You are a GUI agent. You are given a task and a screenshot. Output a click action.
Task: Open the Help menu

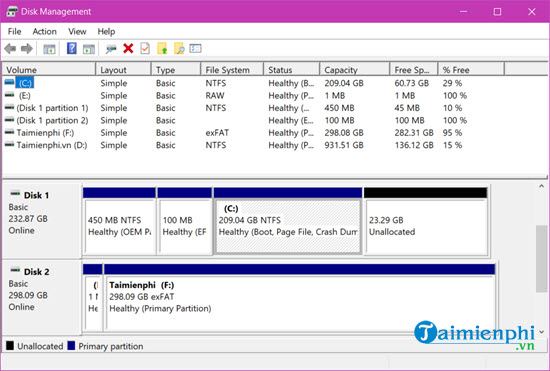point(106,32)
